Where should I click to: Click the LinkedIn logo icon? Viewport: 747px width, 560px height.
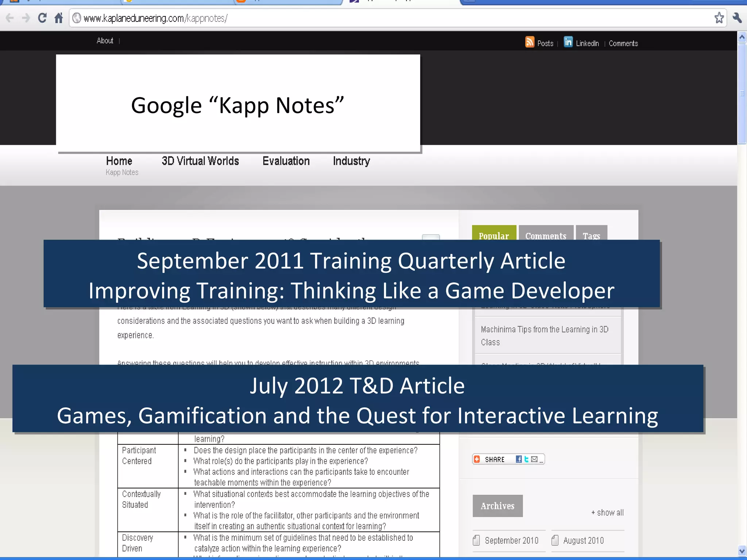pos(568,42)
